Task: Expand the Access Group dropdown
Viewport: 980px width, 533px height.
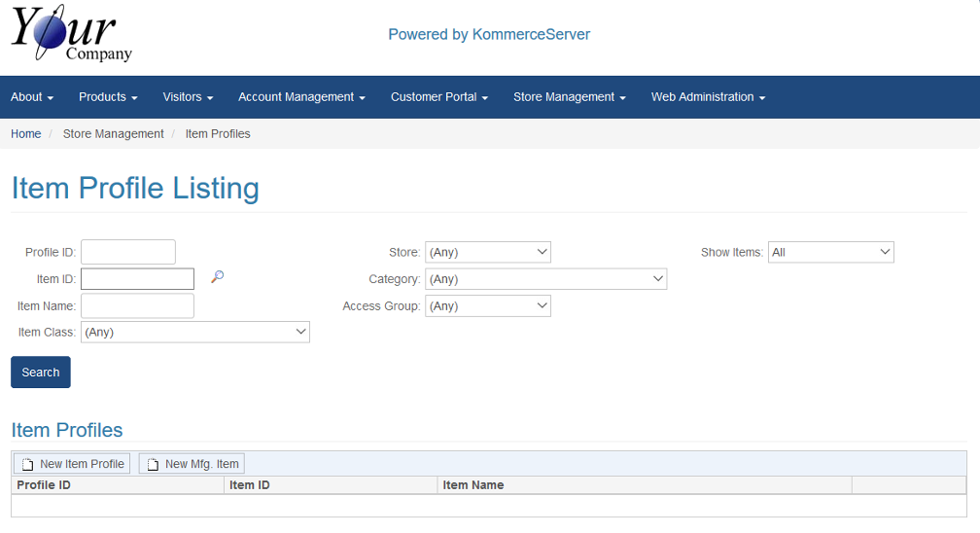Action: 488,306
